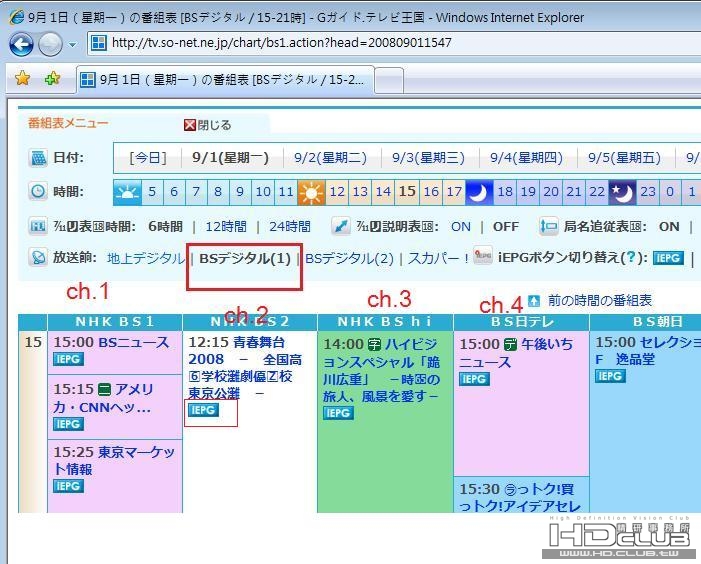Open 前の時間の番組表 link

(x=600, y=300)
